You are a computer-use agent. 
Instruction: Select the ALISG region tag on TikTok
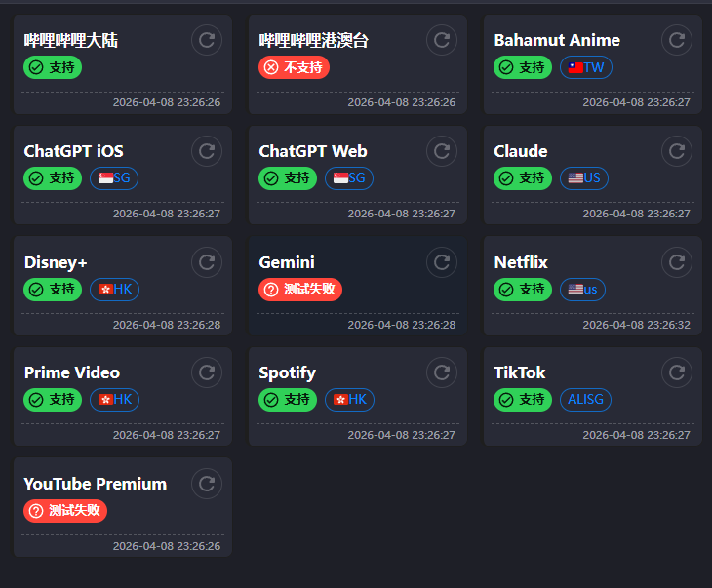585,400
